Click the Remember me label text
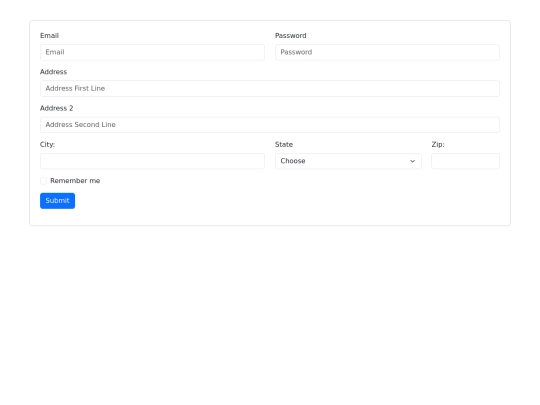Screen dimensions: 540x405 pyautogui.click(x=75, y=181)
